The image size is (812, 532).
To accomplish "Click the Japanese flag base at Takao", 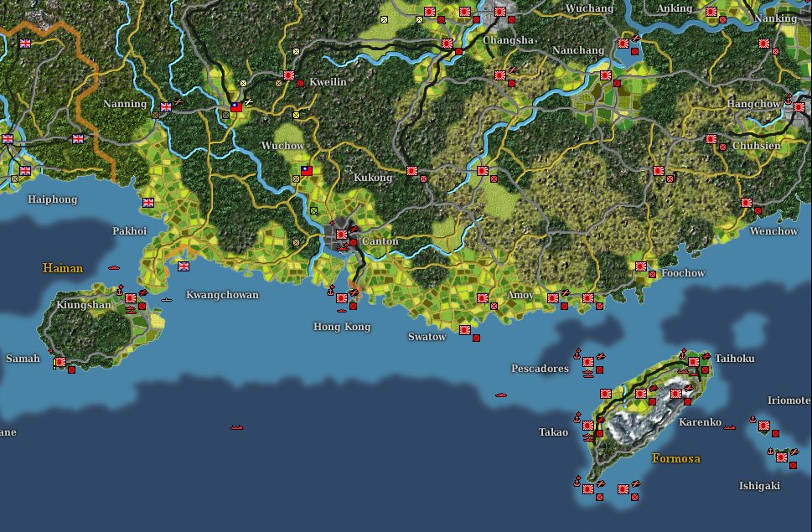I will click(588, 426).
